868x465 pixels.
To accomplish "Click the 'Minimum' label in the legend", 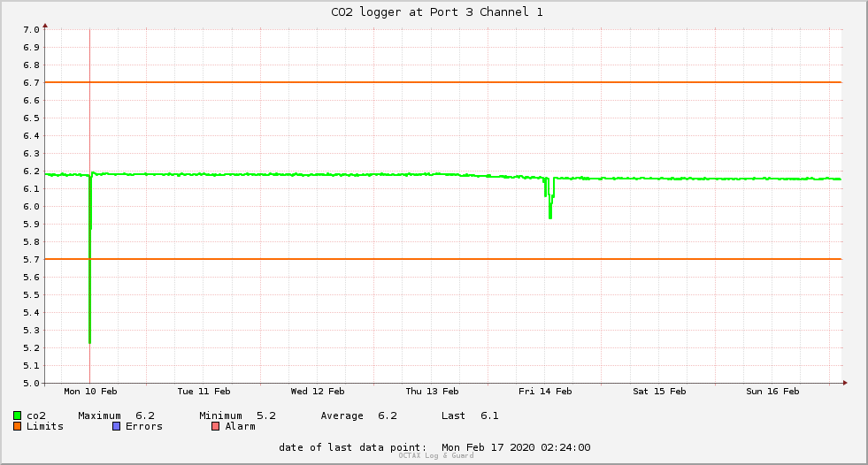I will click(x=221, y=415).
